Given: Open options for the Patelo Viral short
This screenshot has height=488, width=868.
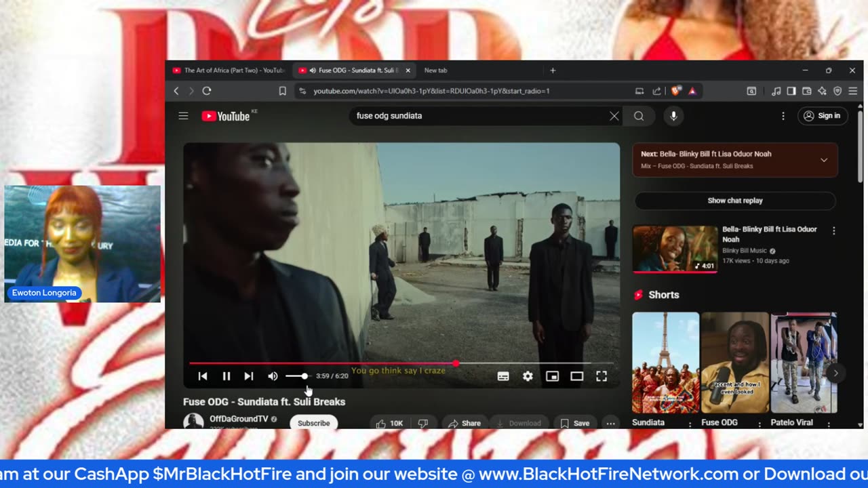Looking at the screenshot, I should coord(829,424).
